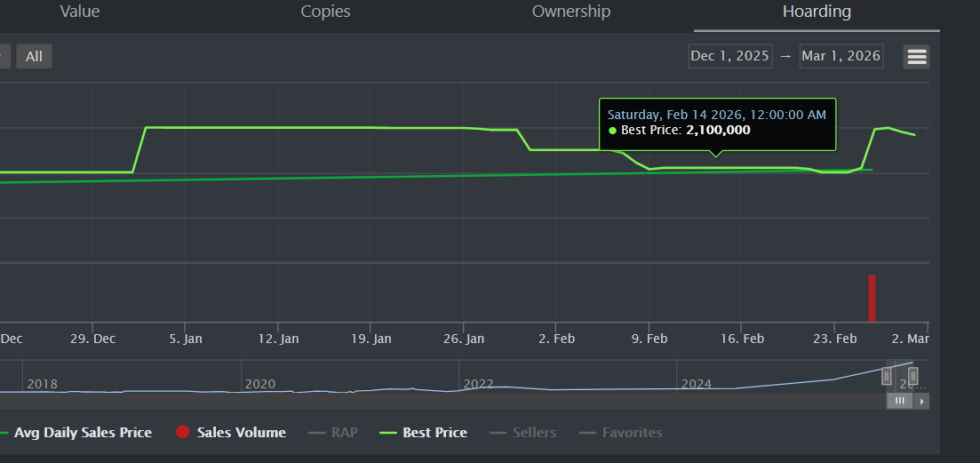This screenshot has height=463, width=980.
Task: Click the Hoarding tab
Action: tap(817, 12)
